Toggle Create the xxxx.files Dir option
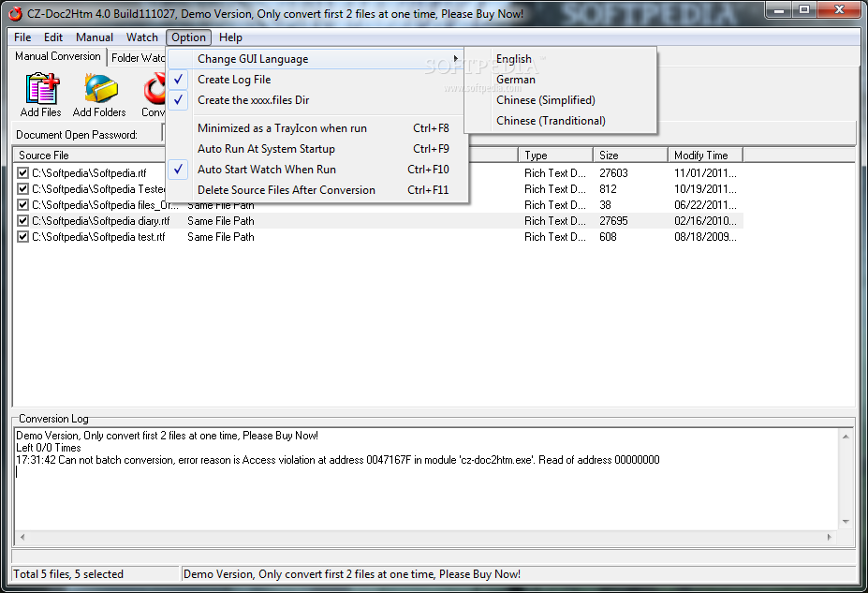The height and width of the screenshot is (593, 868). point(317,100)
